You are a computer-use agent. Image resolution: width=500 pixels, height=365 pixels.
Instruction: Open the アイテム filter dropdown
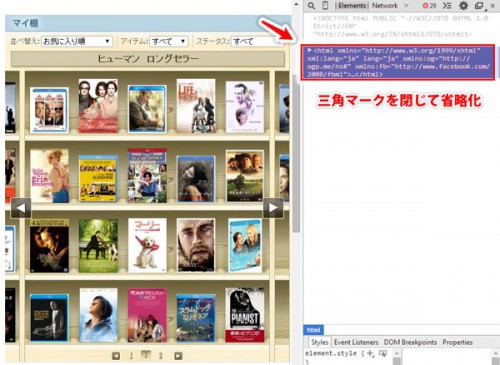coord(169,41)
